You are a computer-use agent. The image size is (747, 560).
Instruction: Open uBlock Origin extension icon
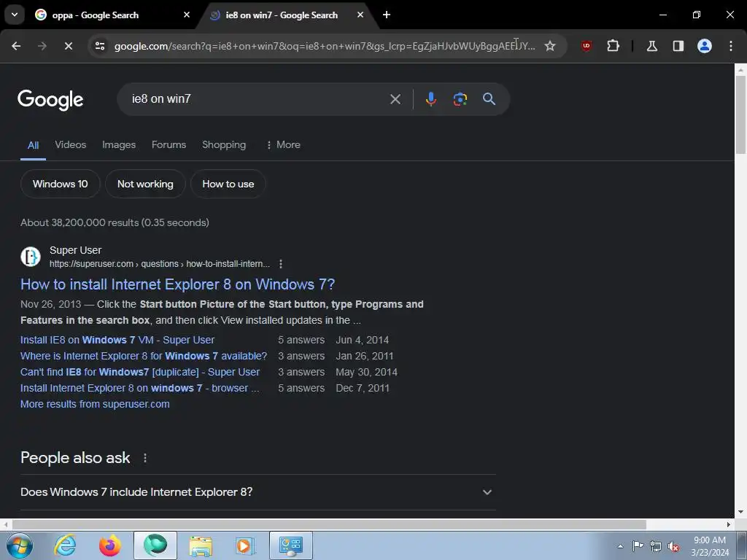(x=587, y=46)
